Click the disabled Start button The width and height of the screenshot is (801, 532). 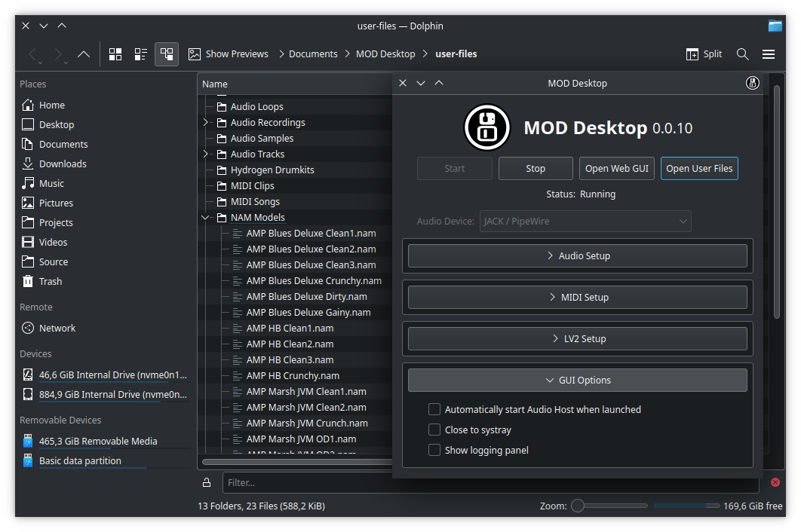point(455,169)
